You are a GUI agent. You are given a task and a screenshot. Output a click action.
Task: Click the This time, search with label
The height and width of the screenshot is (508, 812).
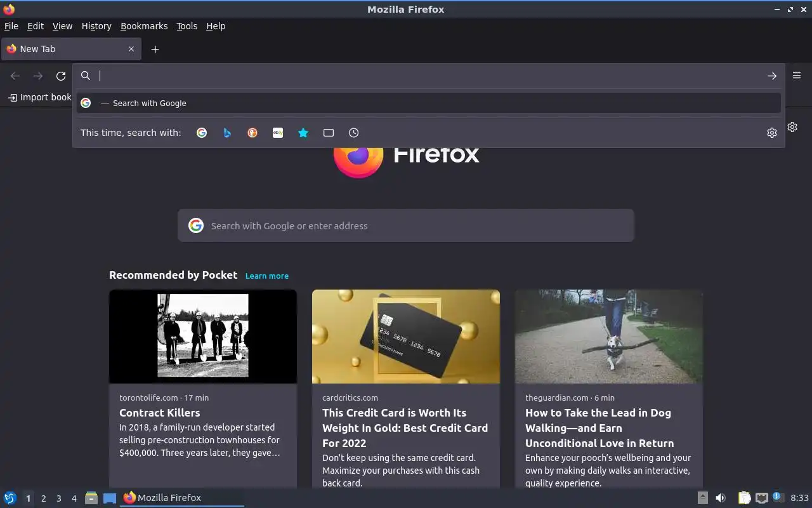[131, 133]
